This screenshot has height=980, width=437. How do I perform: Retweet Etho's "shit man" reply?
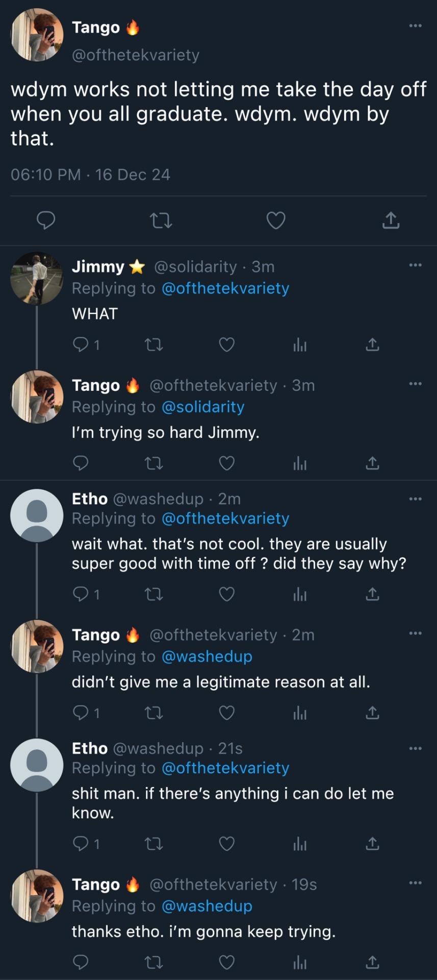pos(153,844)
